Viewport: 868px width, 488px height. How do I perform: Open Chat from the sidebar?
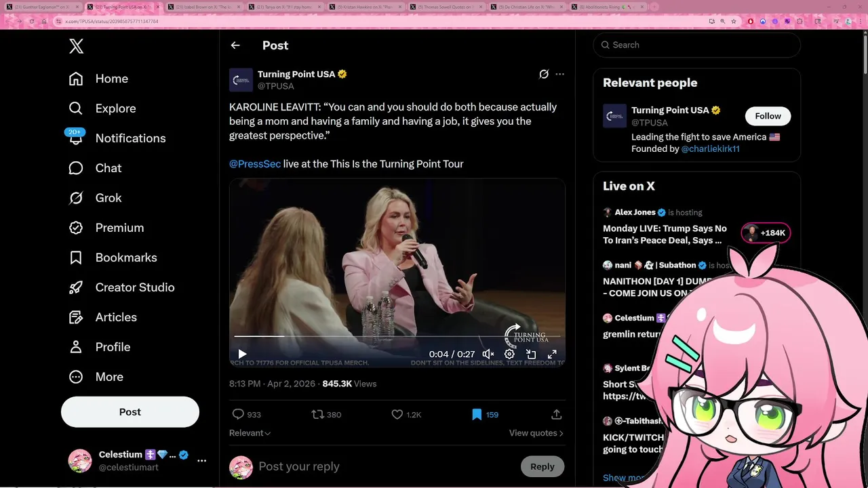[x=95, y=168]
